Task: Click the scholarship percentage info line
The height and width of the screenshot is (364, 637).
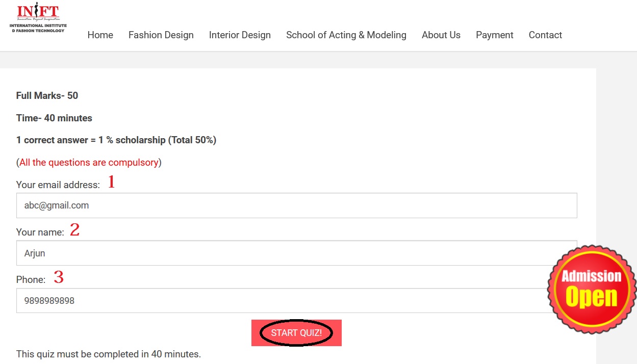Action: tap(116, 140)
